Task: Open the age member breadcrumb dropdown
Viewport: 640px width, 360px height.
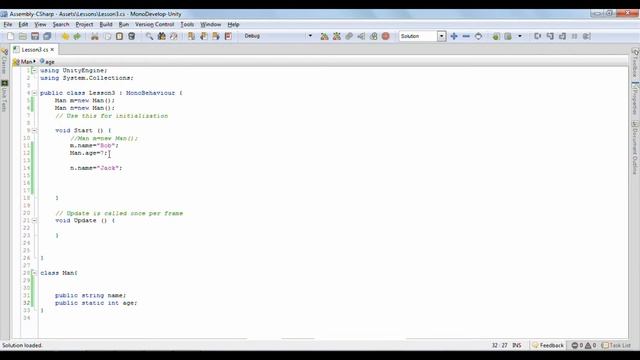Action: click(x=47, y=62)
